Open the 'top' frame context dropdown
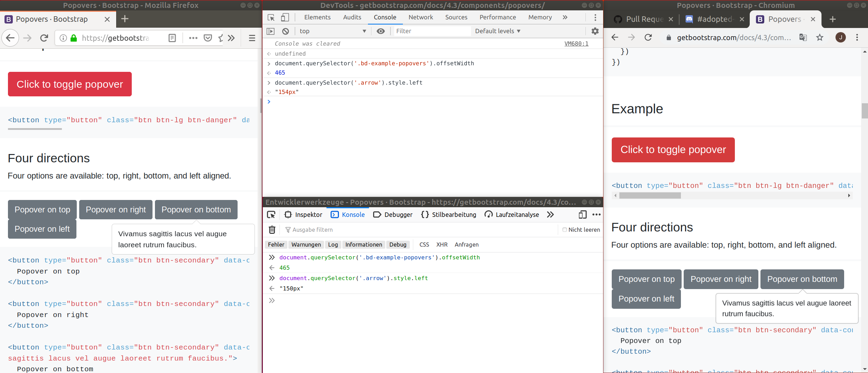This screenshot has width=868, height=373. 333,31
